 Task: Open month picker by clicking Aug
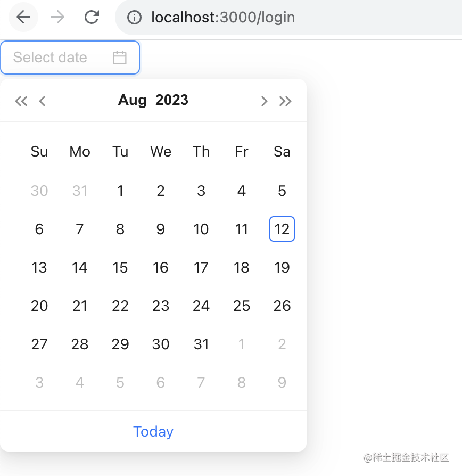tap(133, 100)
